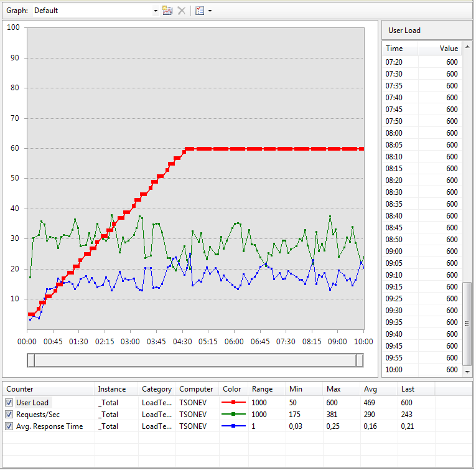The width and height of the screenshot is (476, 470).
Task: Click the add new graph icon
Action: tap(167, 11)
